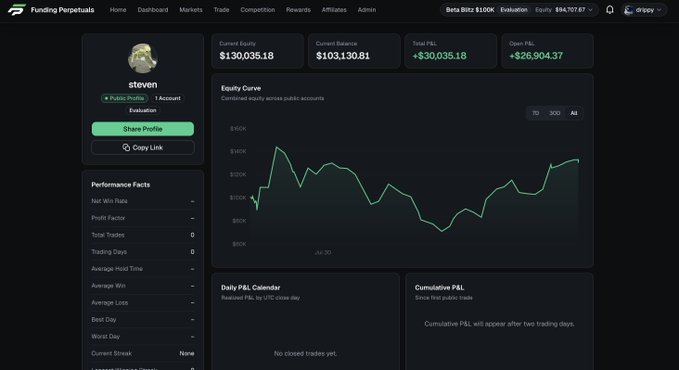The image size is (679, 370).
Task: Click the Performance Facts heading
Action: click(x=120, y=185)
